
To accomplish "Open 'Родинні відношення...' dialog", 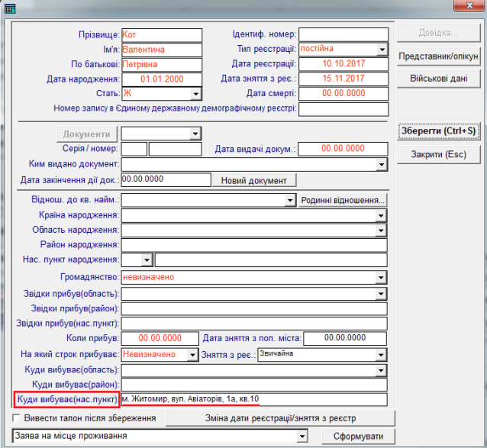I will point(343,200).
